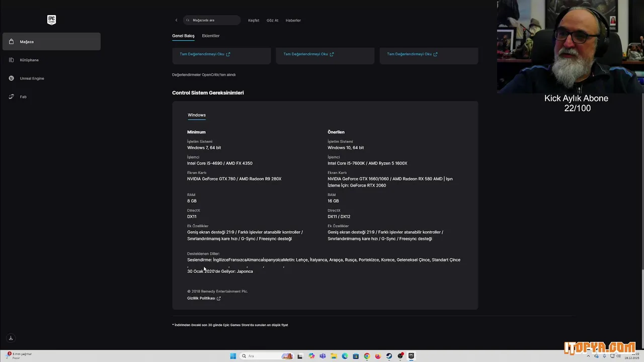Open middle Tam Değerlendirmeyi Oku link
This screenshot has width=644, height=362.
(308, 54)
